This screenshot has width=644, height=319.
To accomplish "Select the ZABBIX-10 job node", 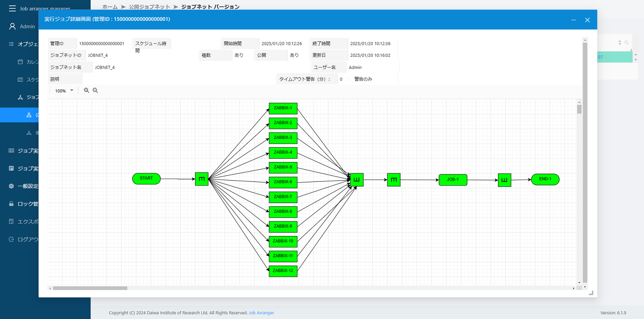I will click(283, 241).
